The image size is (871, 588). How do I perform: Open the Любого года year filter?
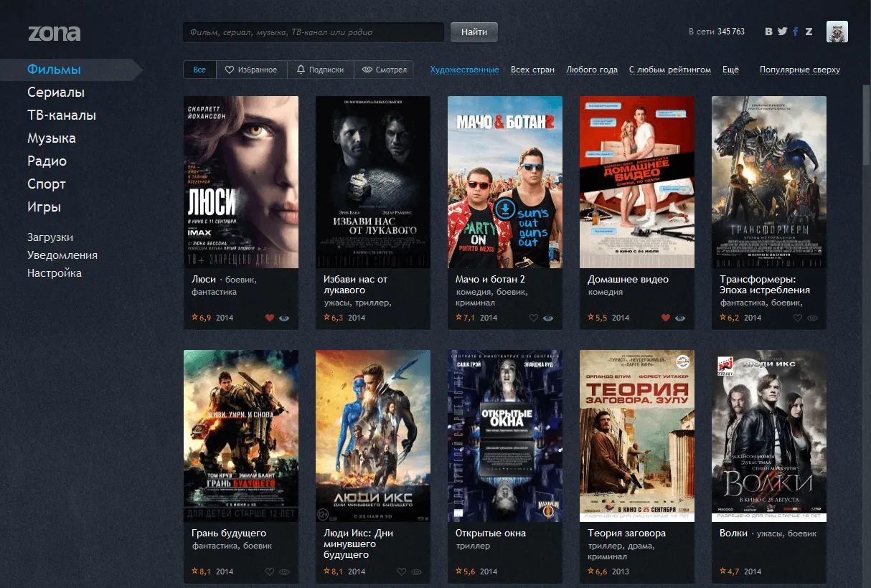pyautogui.click(x=592, y=70)
